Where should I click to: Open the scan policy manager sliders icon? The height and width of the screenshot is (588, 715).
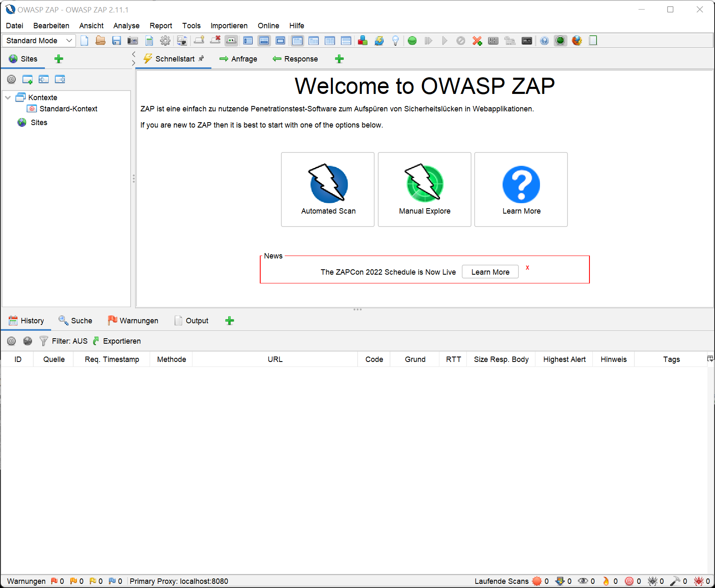[x=493, y=41]
